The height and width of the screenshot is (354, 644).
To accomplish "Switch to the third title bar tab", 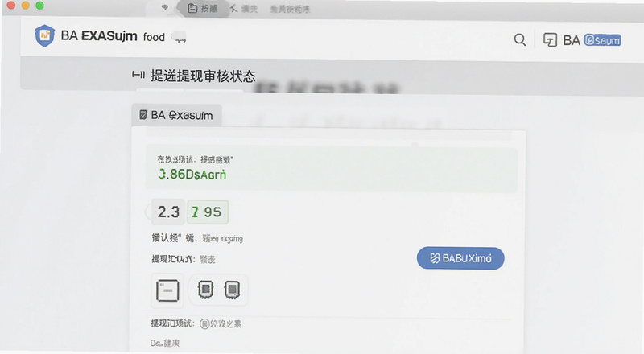I will point(290,9).
